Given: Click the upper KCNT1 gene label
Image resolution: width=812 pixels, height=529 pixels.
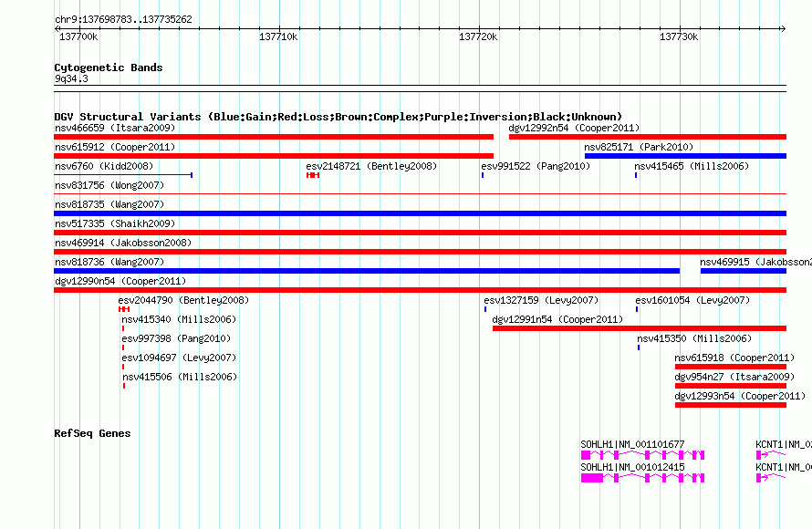Looking at the screenshot, I should (784, 444).
